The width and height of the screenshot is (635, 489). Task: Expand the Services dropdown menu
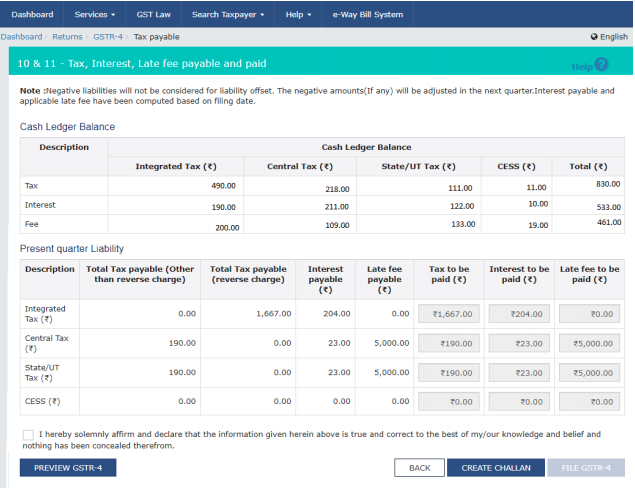tap(95, 15)
